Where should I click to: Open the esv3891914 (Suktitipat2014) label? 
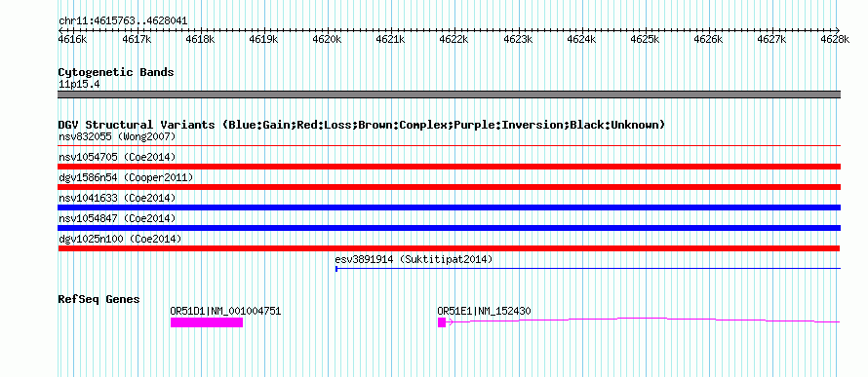(x=414, y=259)
